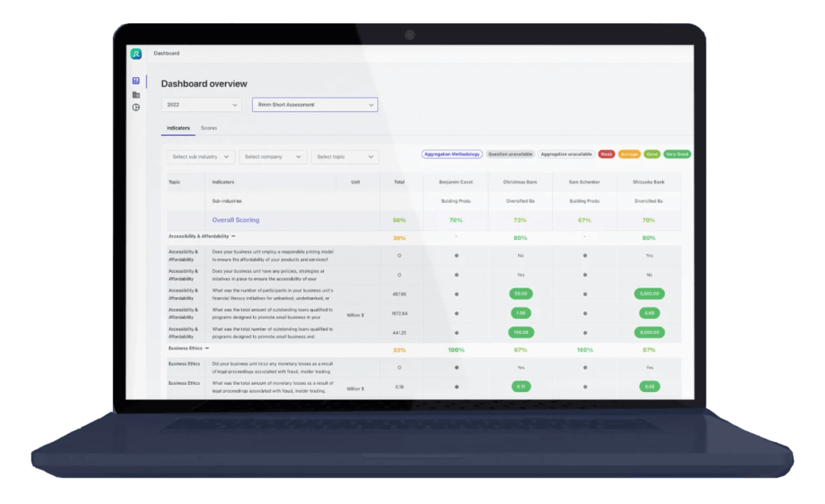Collapse the Business Ethics section
This screenshot has width=825, height=504.
[x=207, y=349]
